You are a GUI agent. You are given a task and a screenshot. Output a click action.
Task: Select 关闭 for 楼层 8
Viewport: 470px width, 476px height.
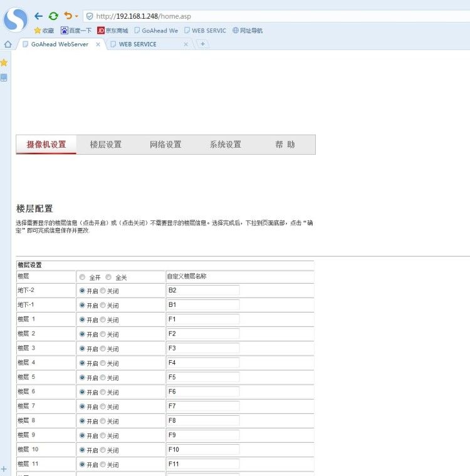(x=103, y=421)
